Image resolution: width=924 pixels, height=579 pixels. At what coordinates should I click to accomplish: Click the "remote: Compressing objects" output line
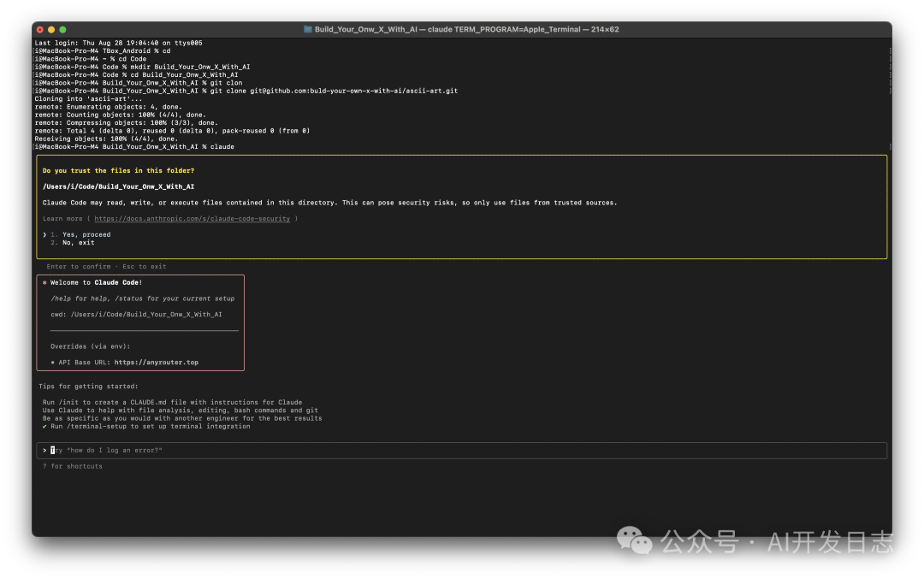click(x=126, y=123)
